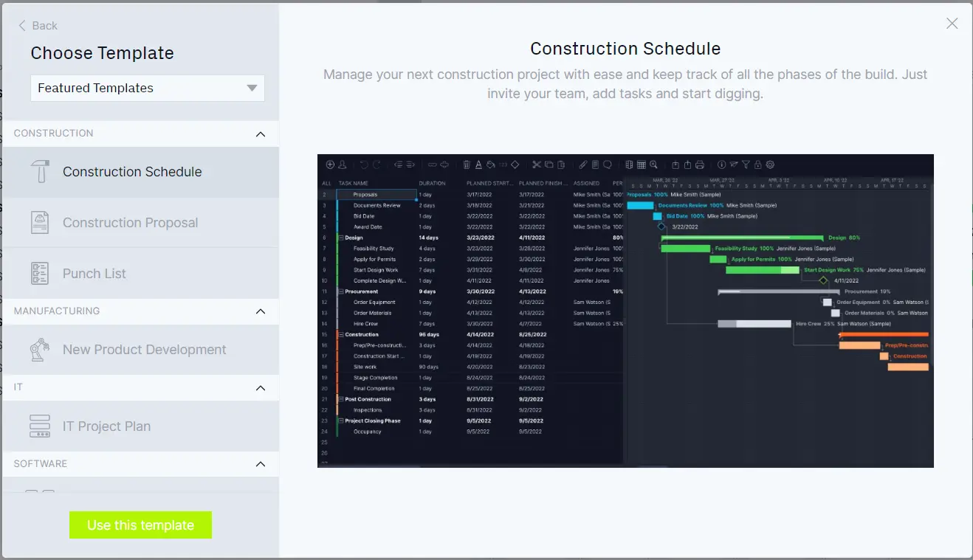
Task: Collapse the CONSTRUCTION section chevron
Action: 261,134
